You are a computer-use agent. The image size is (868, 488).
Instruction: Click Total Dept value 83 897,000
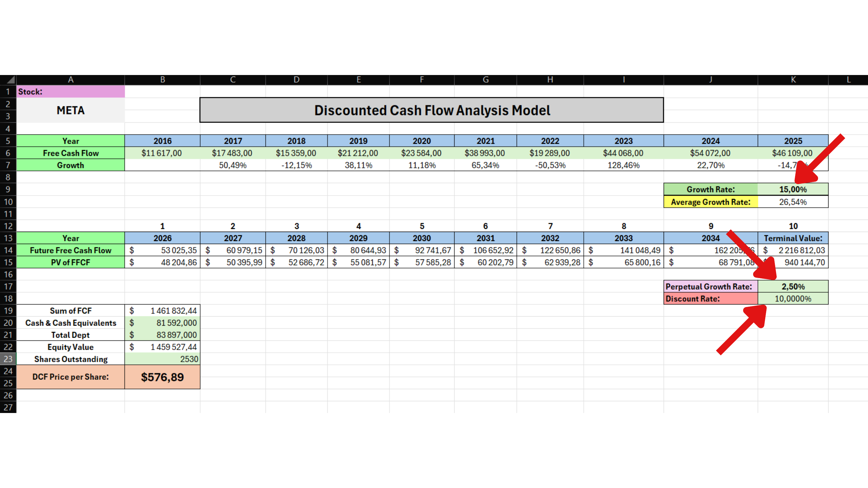[x=162, y=335]
